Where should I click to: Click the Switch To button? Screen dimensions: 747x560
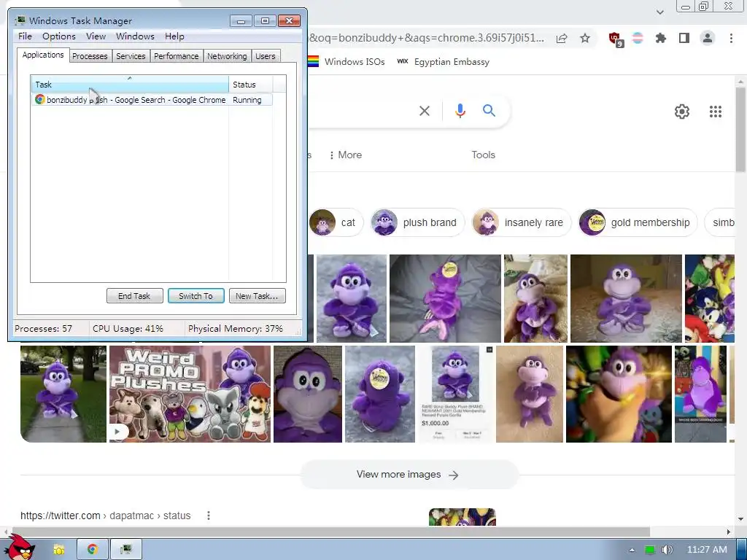pos(196,296)
